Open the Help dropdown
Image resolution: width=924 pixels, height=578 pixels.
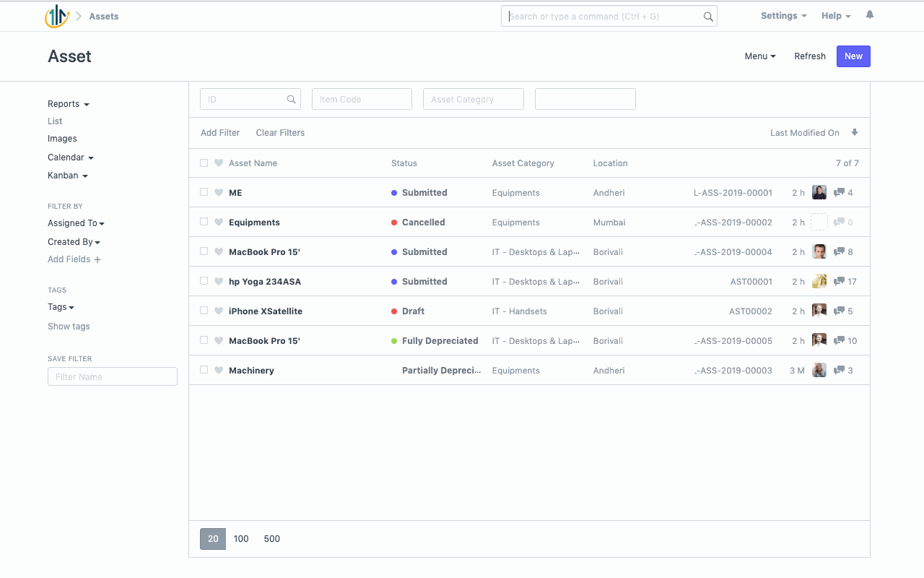[x=836, y=16]
